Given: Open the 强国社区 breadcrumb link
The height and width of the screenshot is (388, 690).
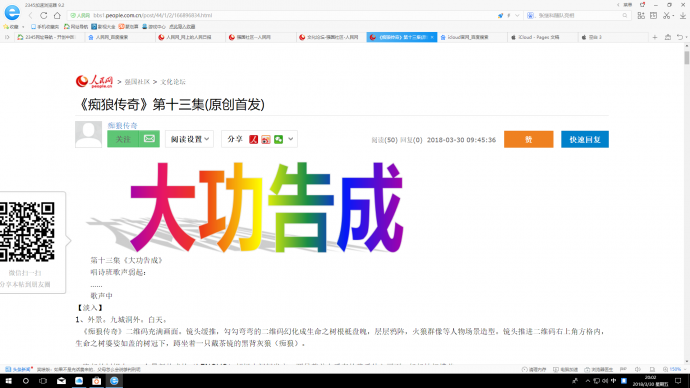Looking at the screenshot, I should pos(137,82).
